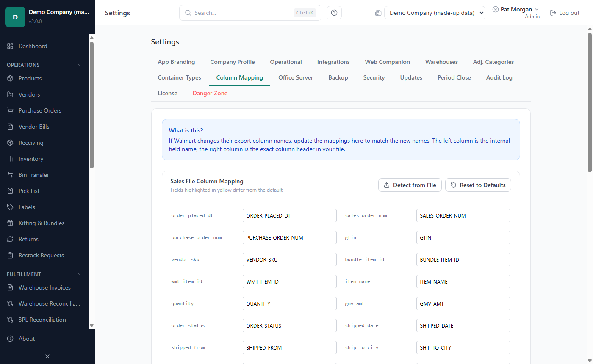The width and height of the screenshot is (593, 364).
Task: Click the sidebar vertical scrollbar
Action: (x=91, y=105)
